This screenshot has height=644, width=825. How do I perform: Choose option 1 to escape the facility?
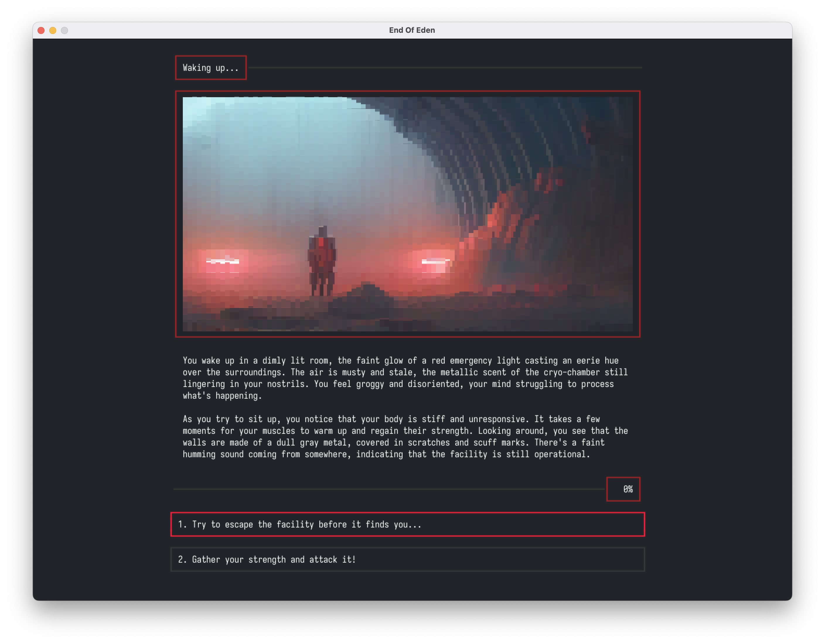pyautogui.click(x=407, y=524)
